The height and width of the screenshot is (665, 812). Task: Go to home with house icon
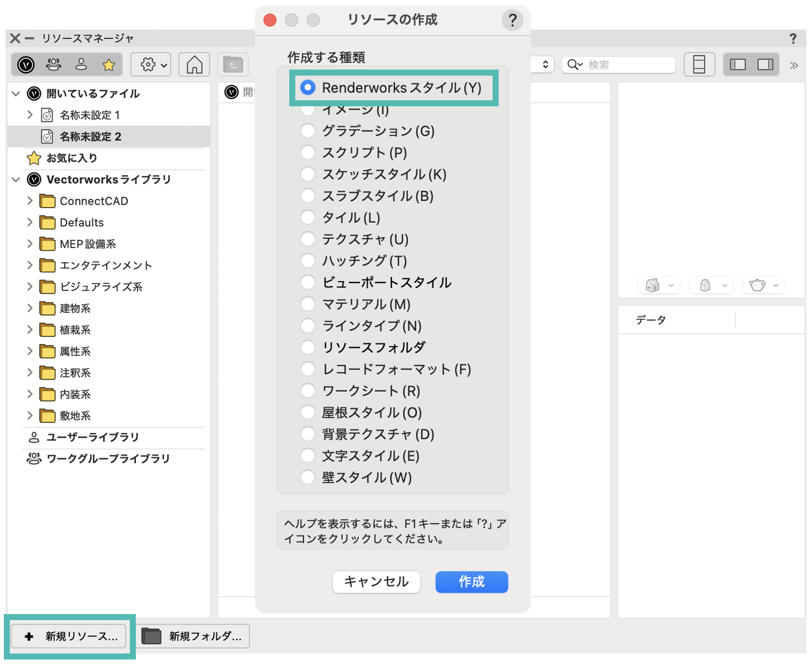(195, 65)
